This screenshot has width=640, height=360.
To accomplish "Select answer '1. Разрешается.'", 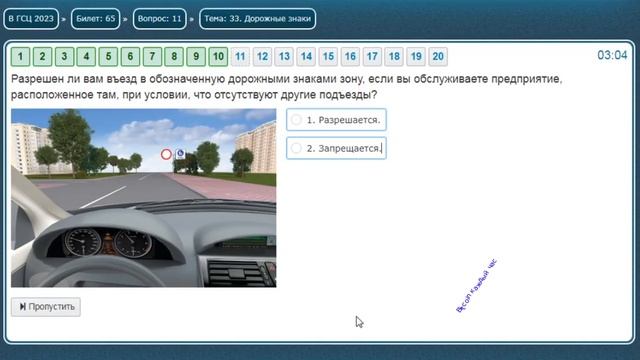I will pyautogui.click(x=336, y=120).
